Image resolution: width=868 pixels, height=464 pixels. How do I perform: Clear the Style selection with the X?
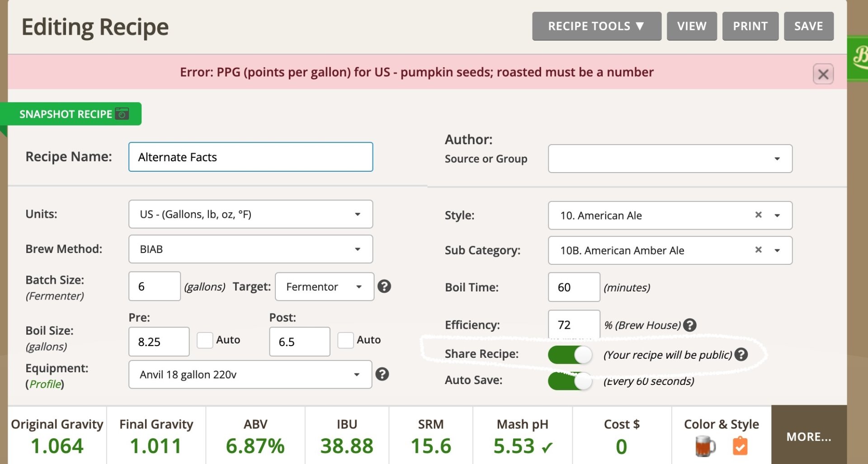click(x=758, y=215)
